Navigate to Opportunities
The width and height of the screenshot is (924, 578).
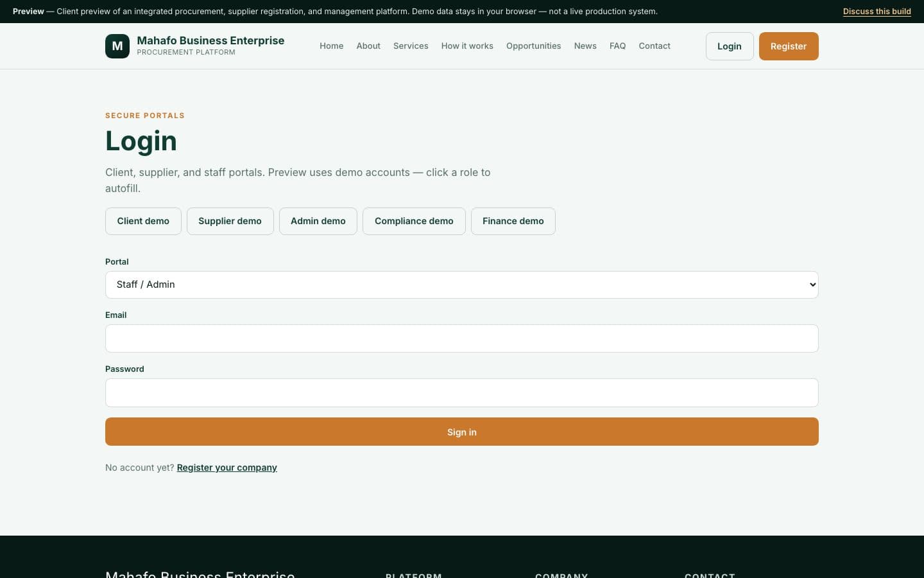[533, 46]
